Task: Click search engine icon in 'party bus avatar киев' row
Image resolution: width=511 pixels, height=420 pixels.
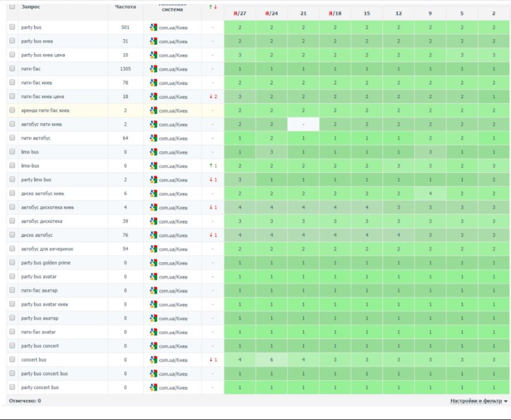Action: [x=153, y=304]
